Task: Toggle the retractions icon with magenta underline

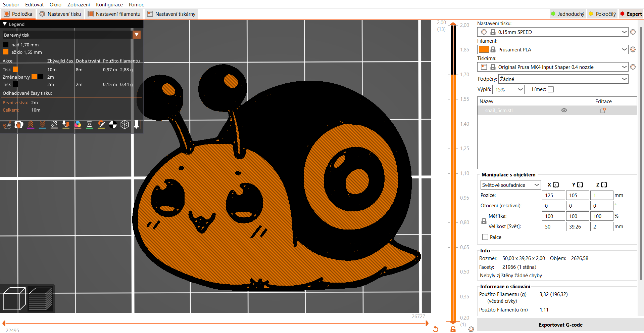Action: [31, 125]
